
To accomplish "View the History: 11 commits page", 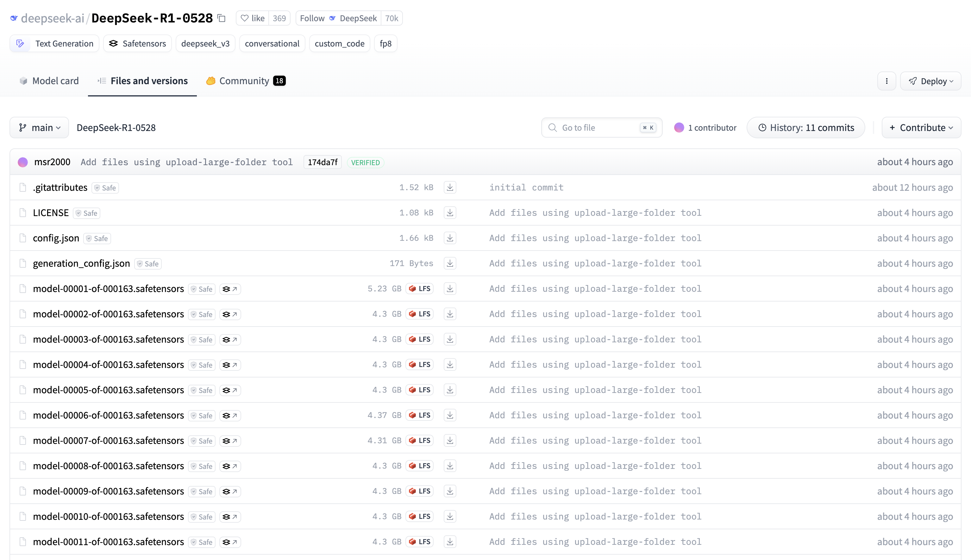I will tap(805, 128).
